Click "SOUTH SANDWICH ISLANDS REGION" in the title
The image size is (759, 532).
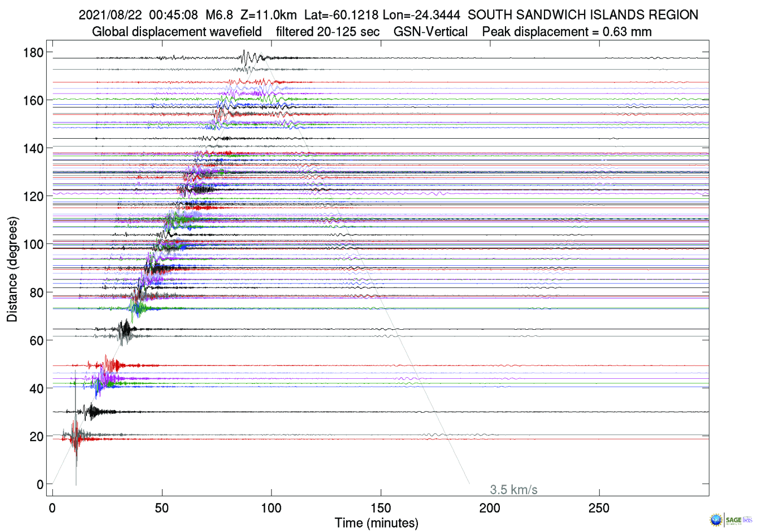tap(582, 15)
